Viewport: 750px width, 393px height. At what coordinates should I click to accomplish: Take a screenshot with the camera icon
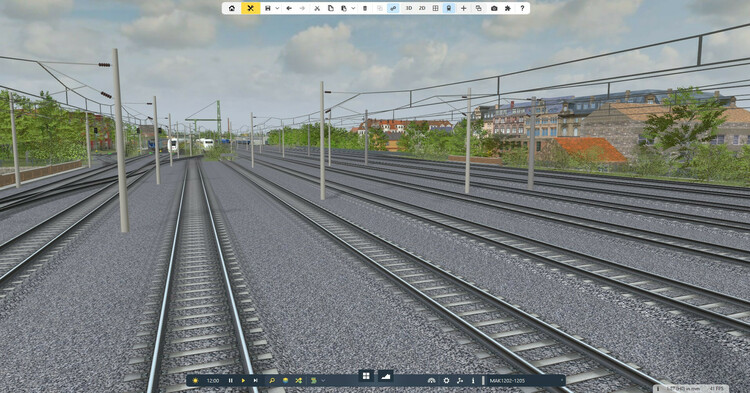494,8
